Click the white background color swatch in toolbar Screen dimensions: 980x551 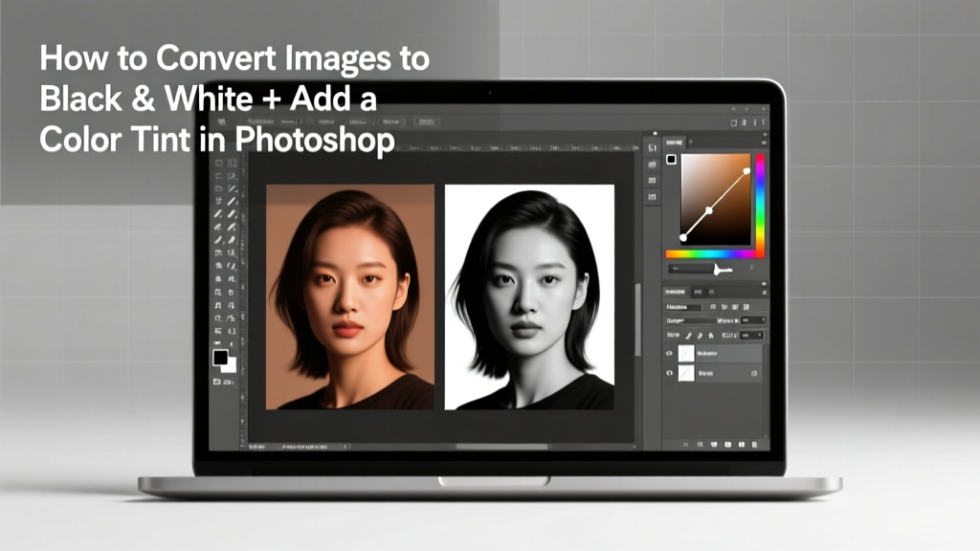[232, 367]
